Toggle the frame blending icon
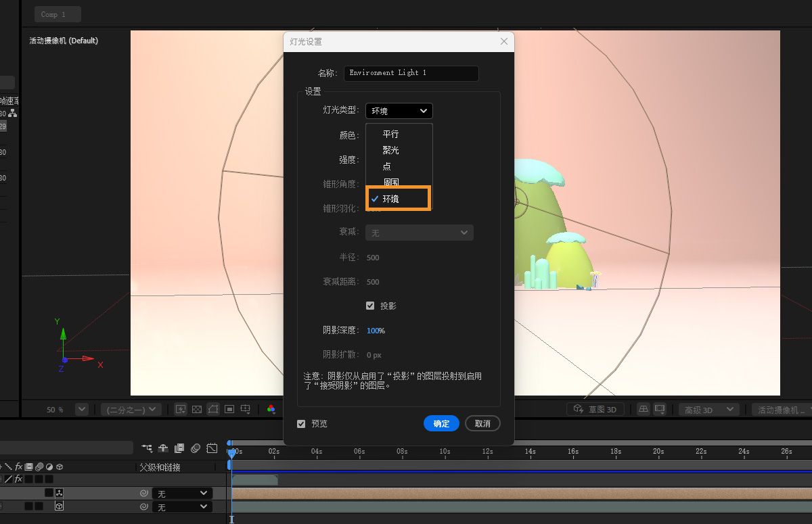The image size is (812, 524). click(x=179, y=448)
